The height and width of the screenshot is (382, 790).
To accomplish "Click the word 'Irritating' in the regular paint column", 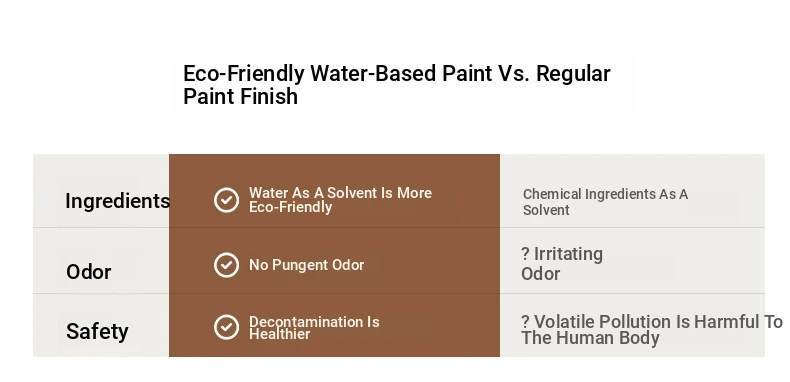I will [568, 254].
